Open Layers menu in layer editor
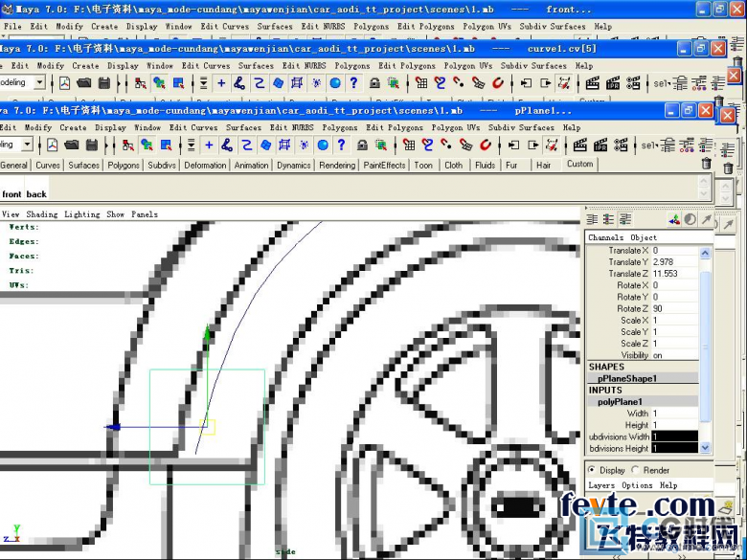The image size is (747, 560). click(601, 484)
